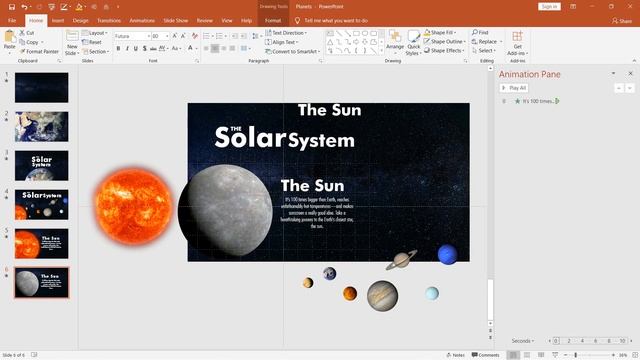This screenshot has height=360, width=640.
Task: Reset the slide layout
Action: tap(92, 42)
